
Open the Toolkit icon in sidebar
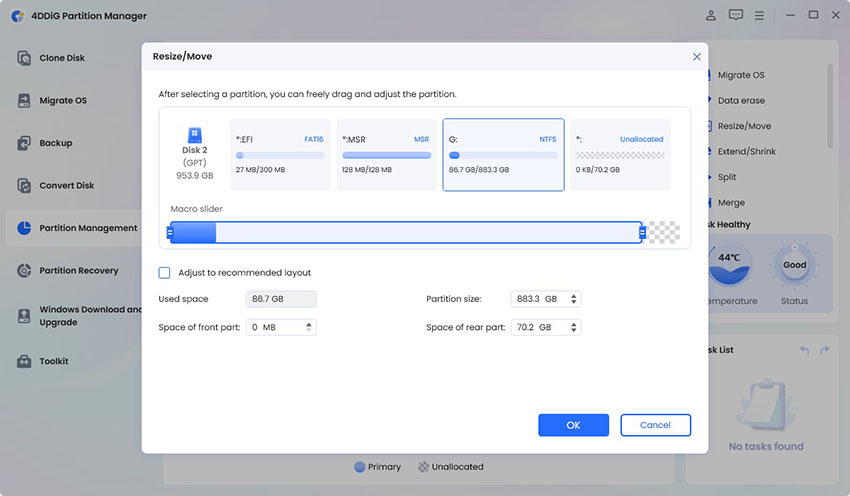point(24,361)
